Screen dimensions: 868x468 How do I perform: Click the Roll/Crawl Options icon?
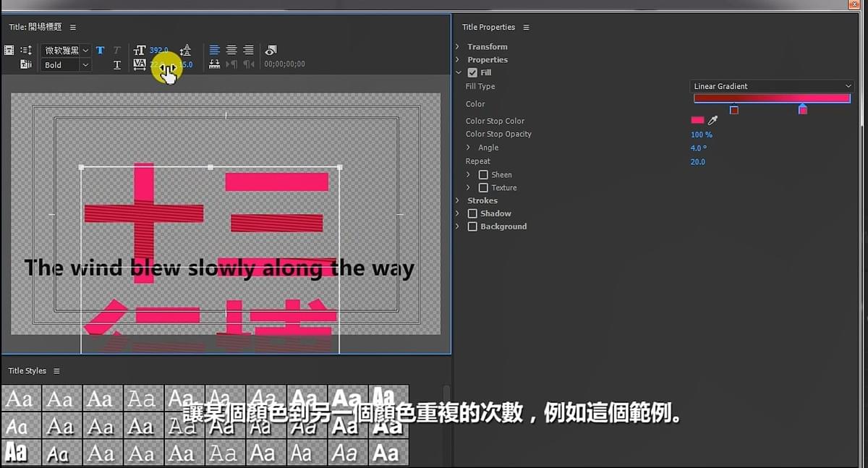click(x=26, y=51)
